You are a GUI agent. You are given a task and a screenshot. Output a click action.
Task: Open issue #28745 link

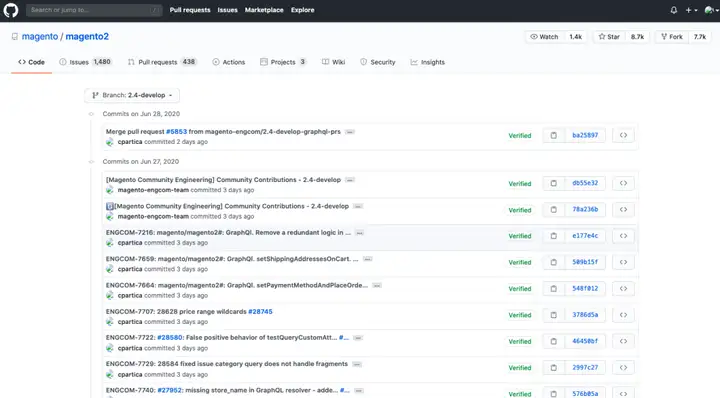(260, 312)
